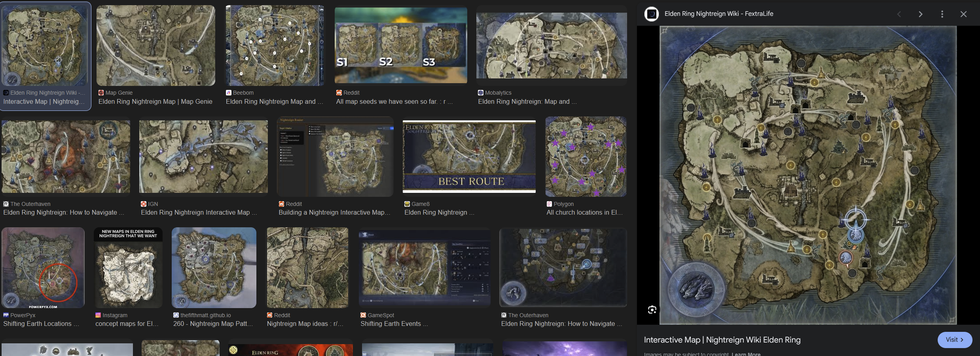Screen dimensions: 980x356
Task: Open the Learn More copyright link
Action: click(x=746, y=354)
